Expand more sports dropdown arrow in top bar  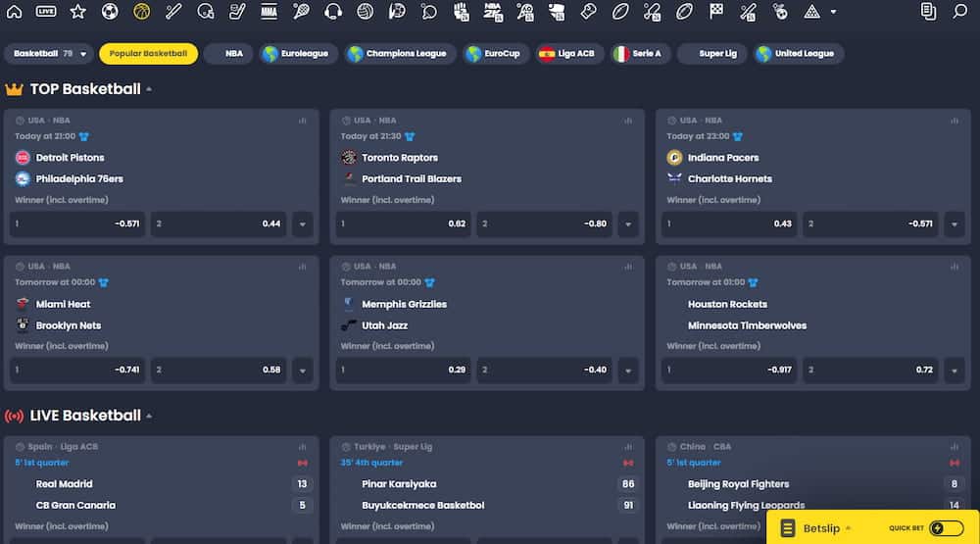(x=833, y=12)
